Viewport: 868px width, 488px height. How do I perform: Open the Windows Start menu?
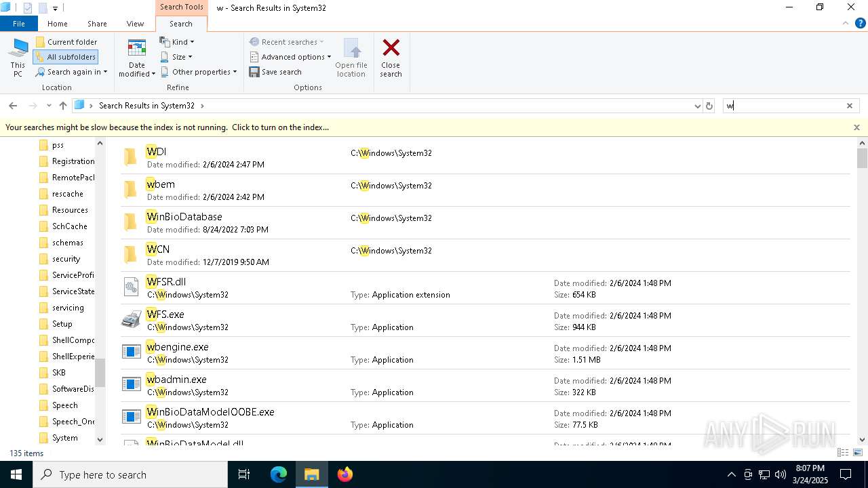(16, 474)
